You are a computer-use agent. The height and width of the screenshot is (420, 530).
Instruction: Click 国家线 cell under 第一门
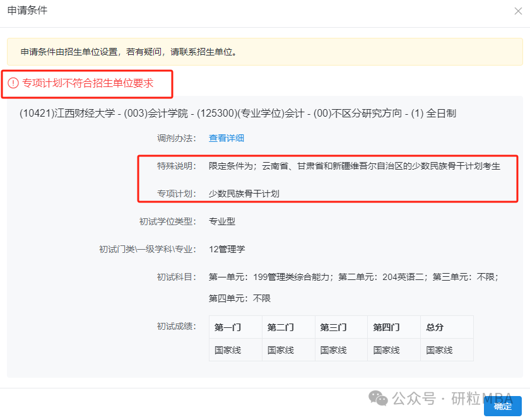pyautogui.click(x=235, y=350)
